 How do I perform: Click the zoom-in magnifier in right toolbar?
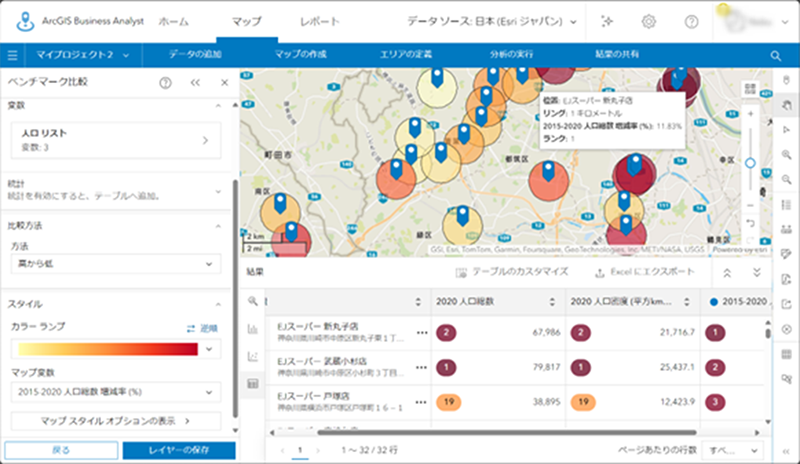[x=786, y=155]
